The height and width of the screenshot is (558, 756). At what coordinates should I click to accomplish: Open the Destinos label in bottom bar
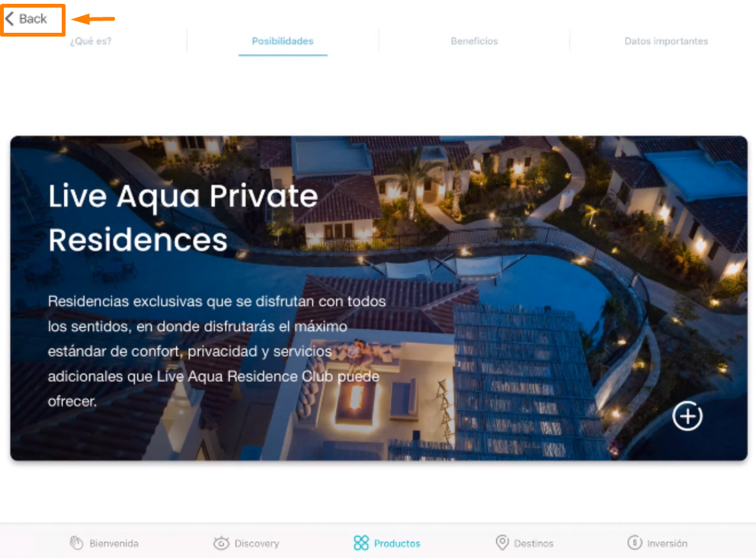click(533, 544)
